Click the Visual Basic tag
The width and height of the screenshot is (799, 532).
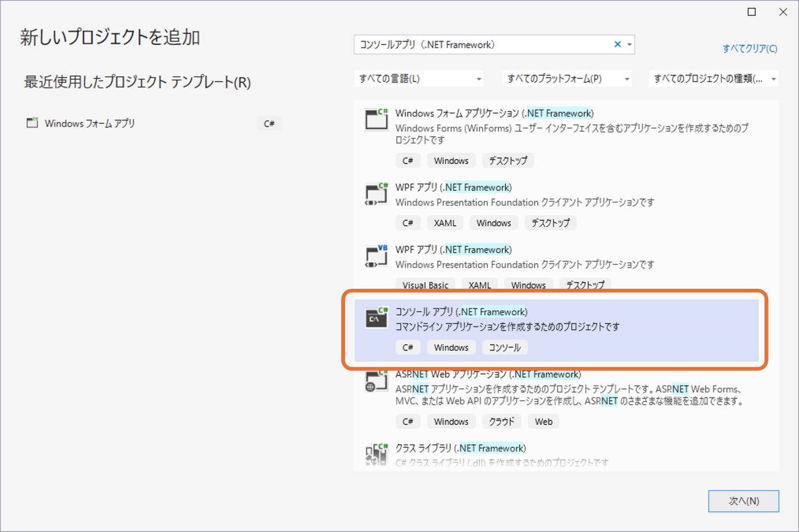pos(426,285)
